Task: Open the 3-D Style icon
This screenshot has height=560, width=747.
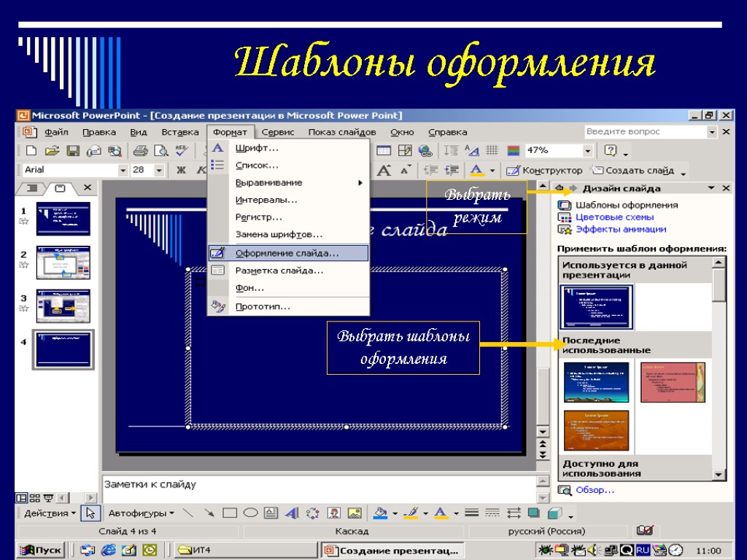Action: pyautogui.click(x=554, y=513)
